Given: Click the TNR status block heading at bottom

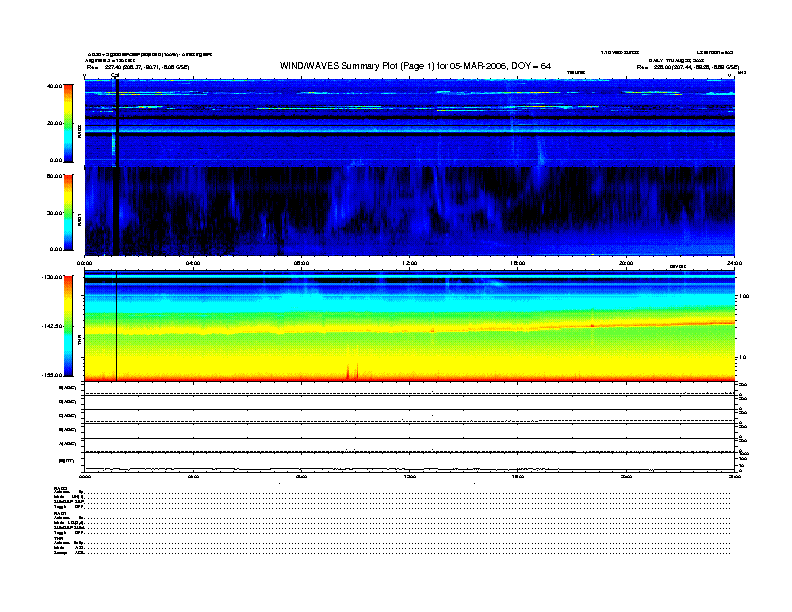Looking at the screenshot, I should tap(58, 538).
